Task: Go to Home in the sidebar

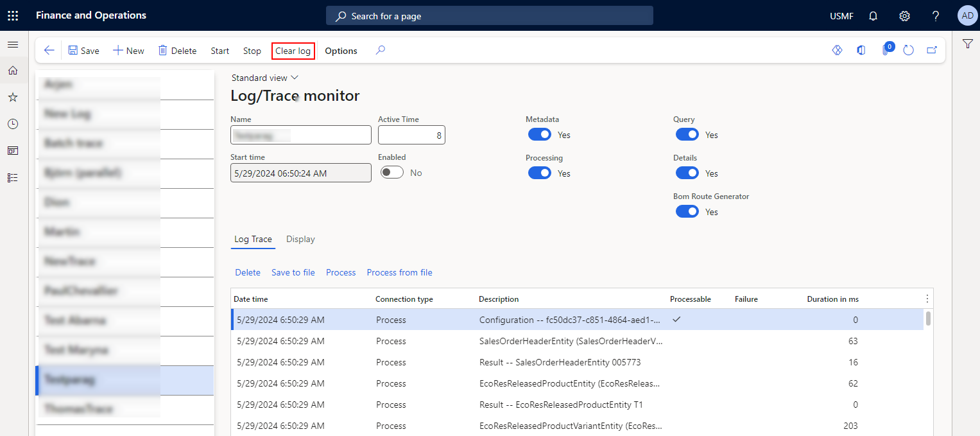Action: [13, 71]
